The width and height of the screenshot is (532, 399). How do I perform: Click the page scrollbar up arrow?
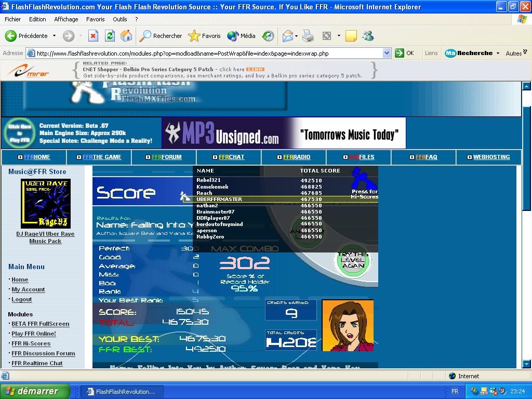point(526,86)
